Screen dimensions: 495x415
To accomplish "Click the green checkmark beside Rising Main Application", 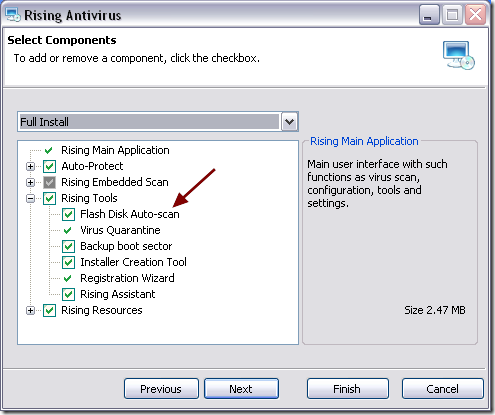I will click(49, 150).
